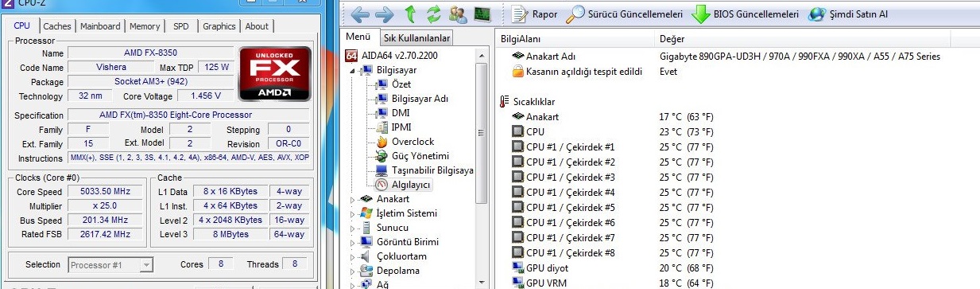
Task: Select Özet tree item
Action: (x=401, y=84)
